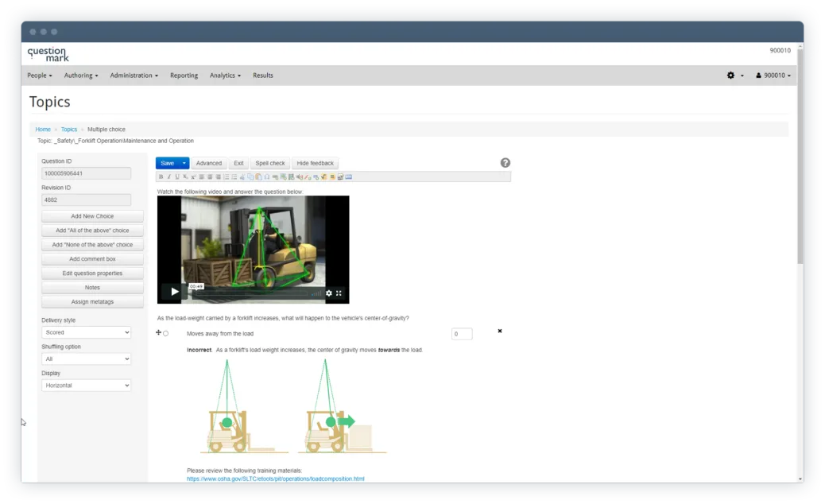Open the settings gear in the top bar

tap(730, 75)
